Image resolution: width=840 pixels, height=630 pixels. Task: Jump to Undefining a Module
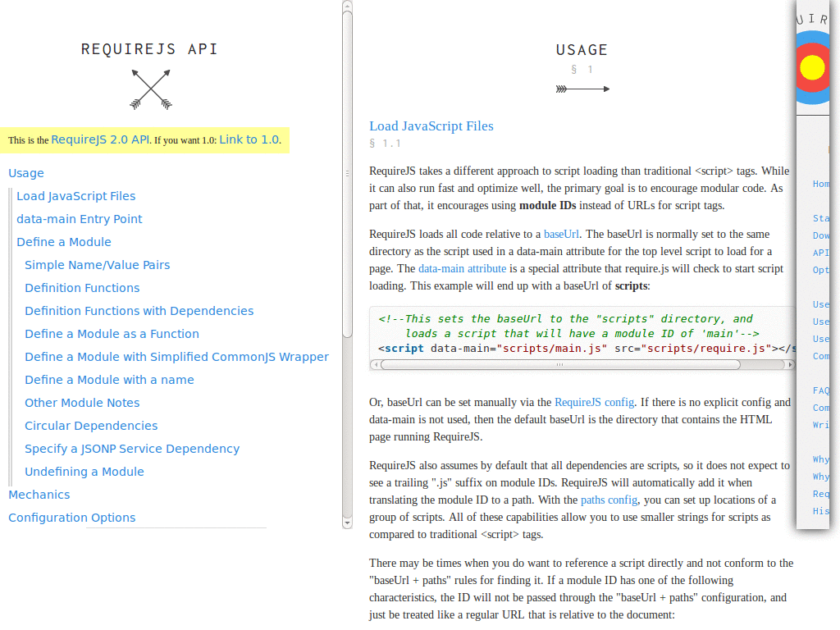tap(84, 472)
